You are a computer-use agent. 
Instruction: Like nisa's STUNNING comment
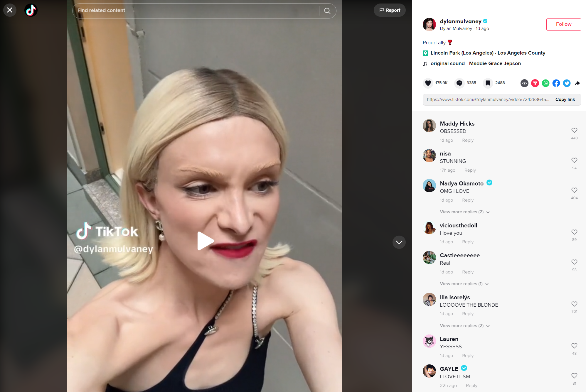[574, 160]
